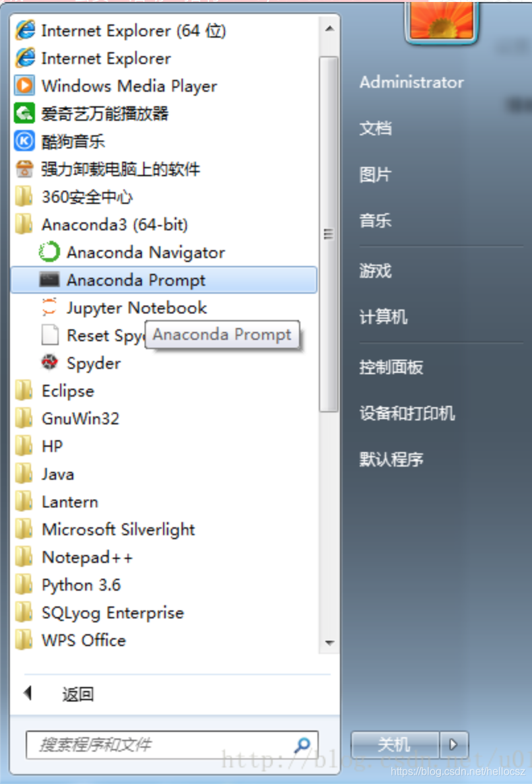This screenshot has height=784, width=532.
Task: Open 控制面板 from the right pane
Action: click(x=391, y=368)
